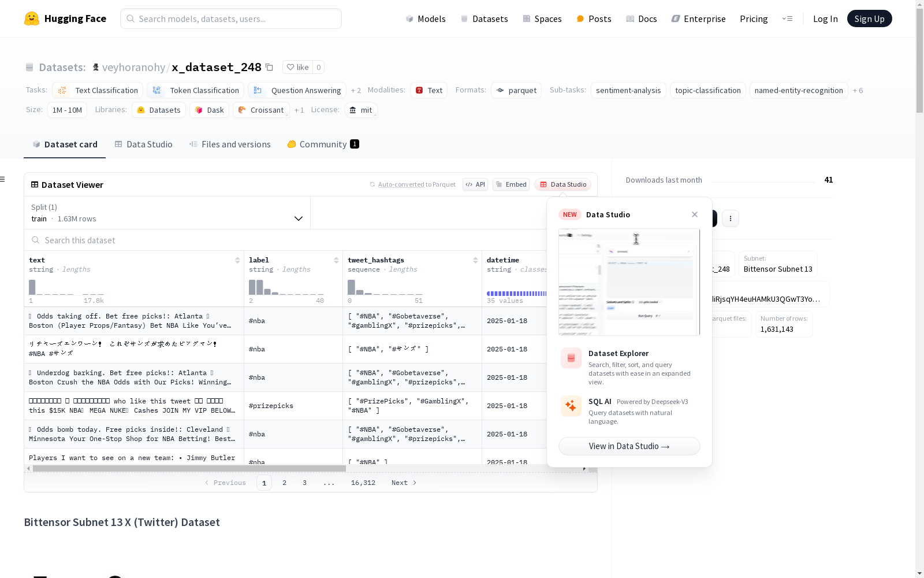The height and width of the screenshot is (578, 924).
Task: Open the Pricing page
Action: click(x=754, y=18)
